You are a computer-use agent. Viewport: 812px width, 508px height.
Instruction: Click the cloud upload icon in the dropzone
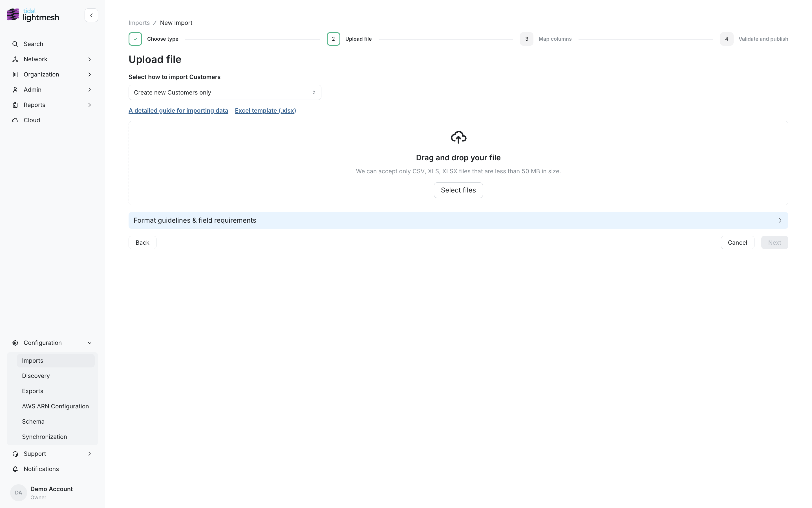[x=458, y=137]
